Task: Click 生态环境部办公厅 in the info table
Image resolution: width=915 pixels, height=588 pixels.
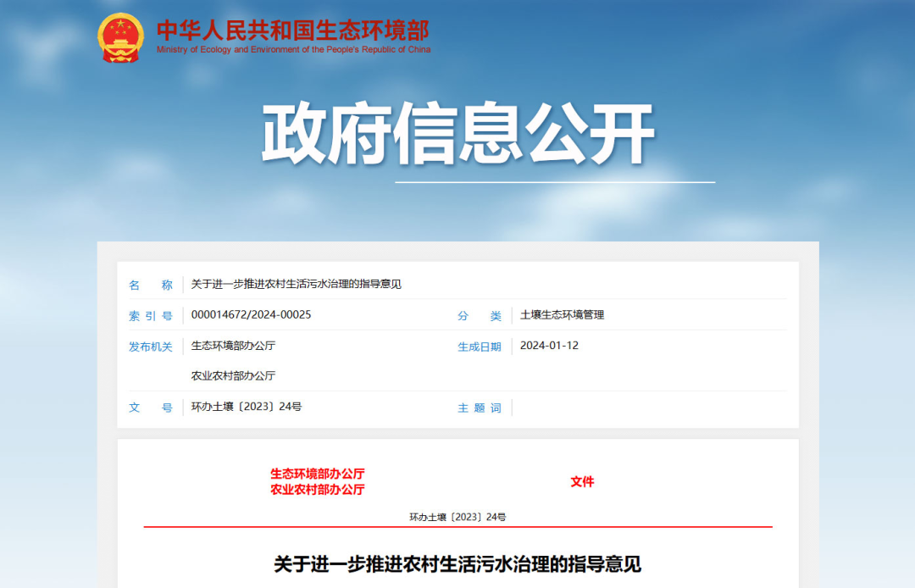Action: pos(233,346)
